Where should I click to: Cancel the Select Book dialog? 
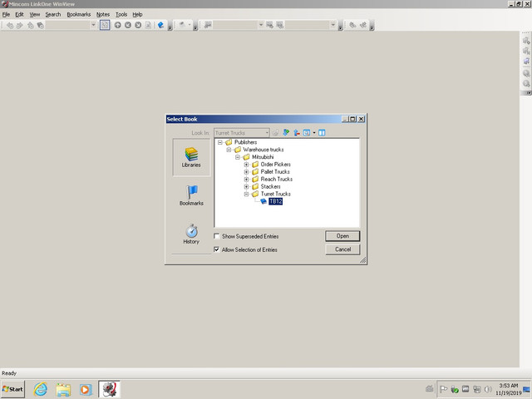point(342,249)
